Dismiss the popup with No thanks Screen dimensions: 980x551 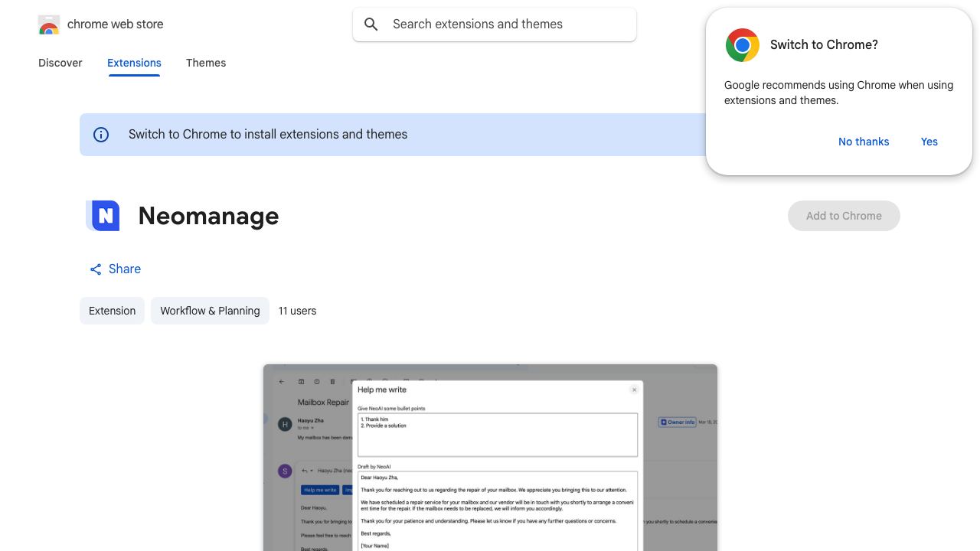[x=864, y=142]
